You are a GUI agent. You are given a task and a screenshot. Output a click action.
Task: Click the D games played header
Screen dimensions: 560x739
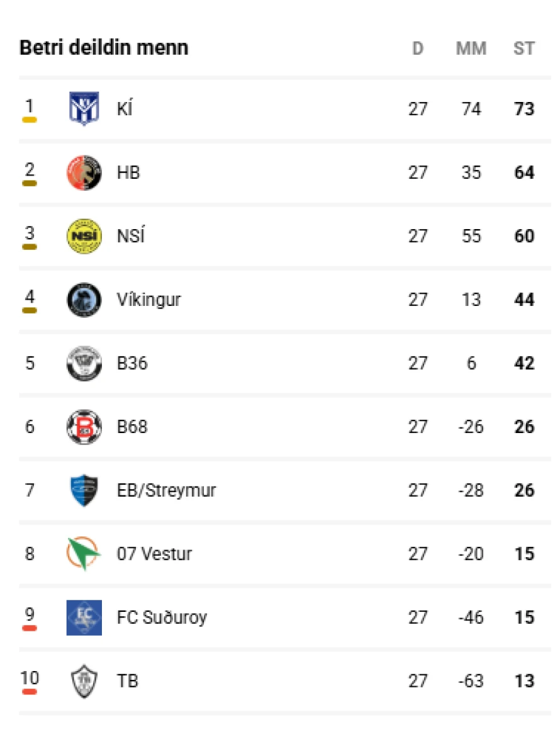pyautogui.click(x=418, y=48)
